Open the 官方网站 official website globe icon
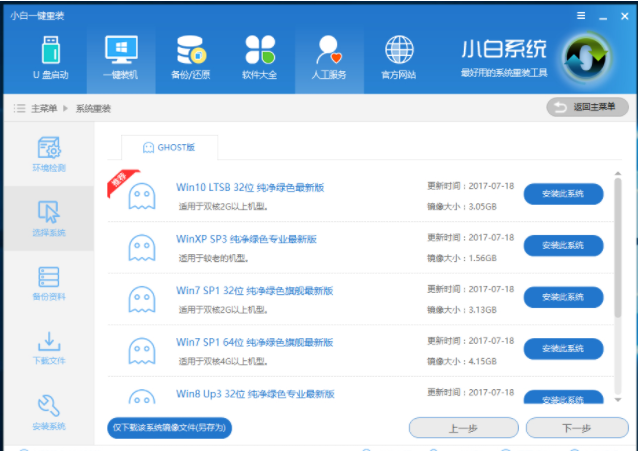The image size is (638, 451). [399, 56]
